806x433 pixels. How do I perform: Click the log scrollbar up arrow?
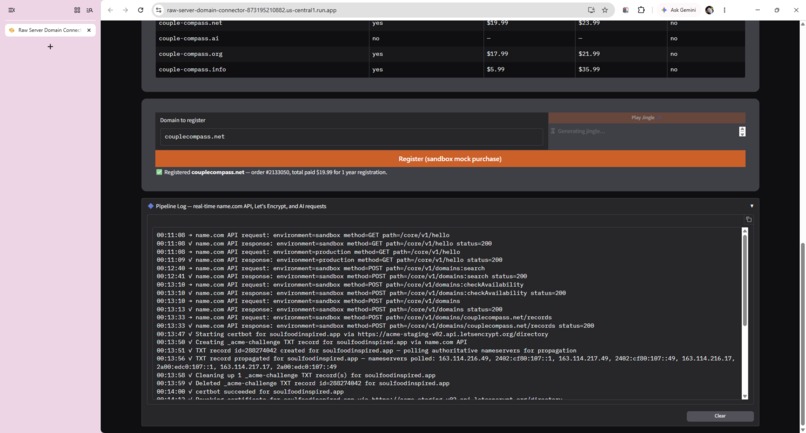pyautogui.click(x=744, y=231)
